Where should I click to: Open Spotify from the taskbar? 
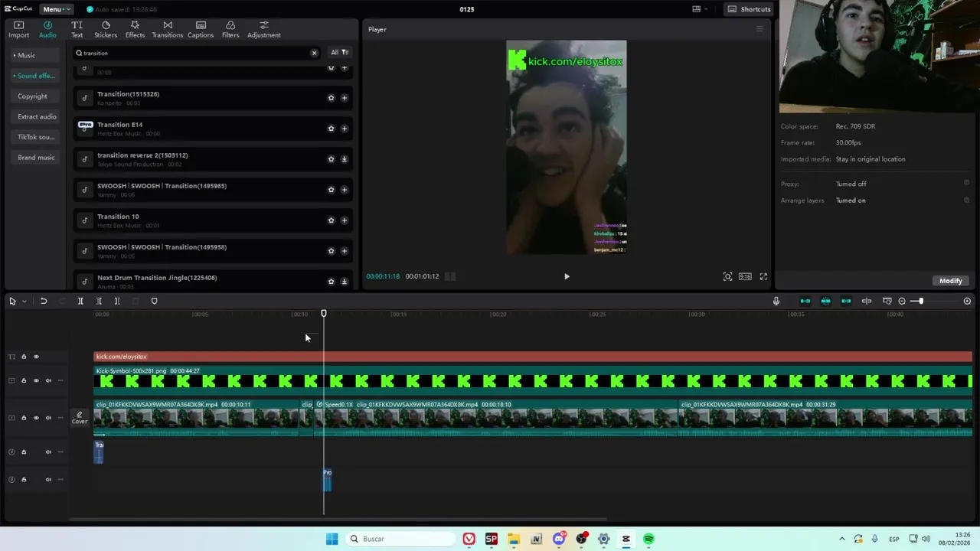coord(648,539)
